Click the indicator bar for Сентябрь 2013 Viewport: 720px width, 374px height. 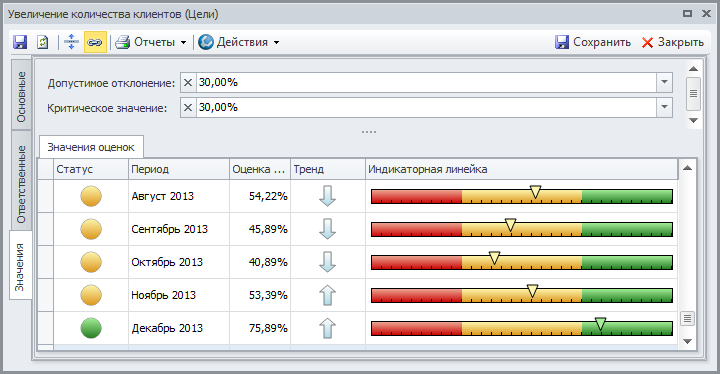522,229
